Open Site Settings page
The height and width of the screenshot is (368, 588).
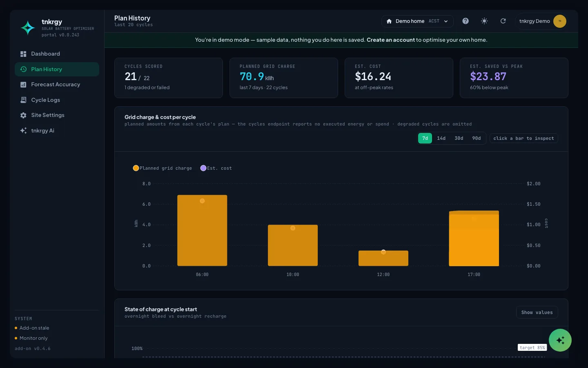tap(57, 115)
